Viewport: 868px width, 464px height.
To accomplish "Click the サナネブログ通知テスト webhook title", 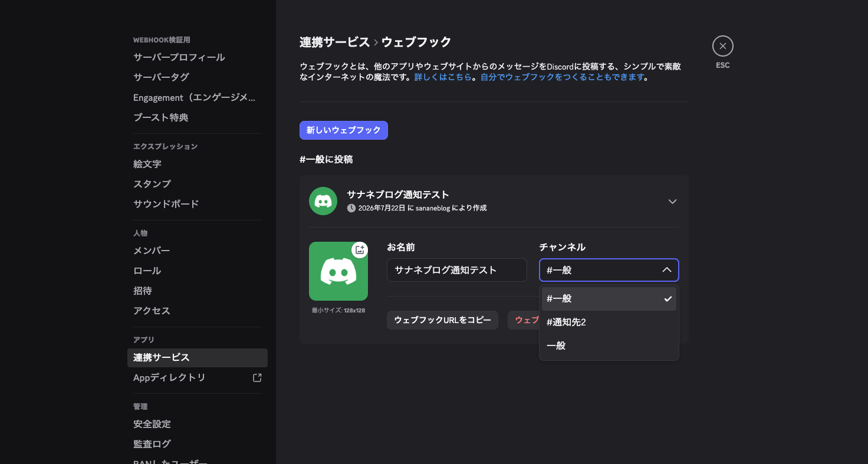I will tap(398, 195).
